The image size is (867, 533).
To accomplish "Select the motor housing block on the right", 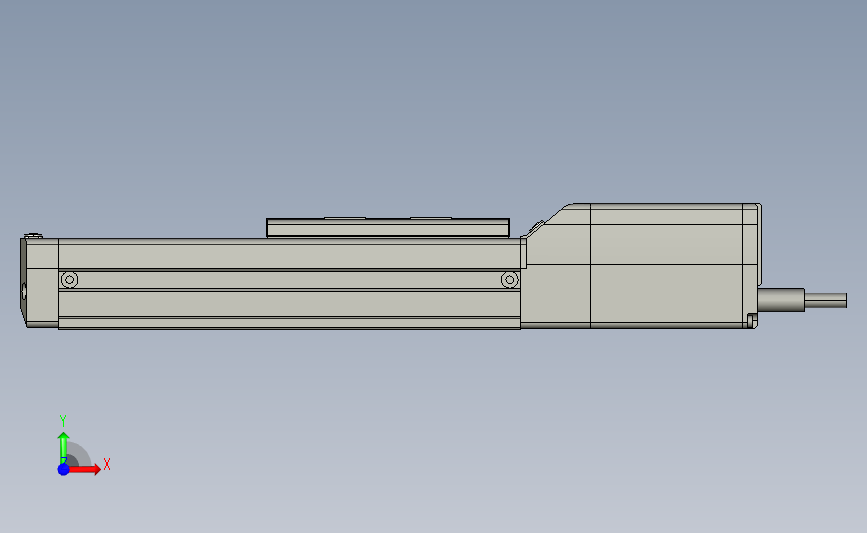I will pos(641,266).
